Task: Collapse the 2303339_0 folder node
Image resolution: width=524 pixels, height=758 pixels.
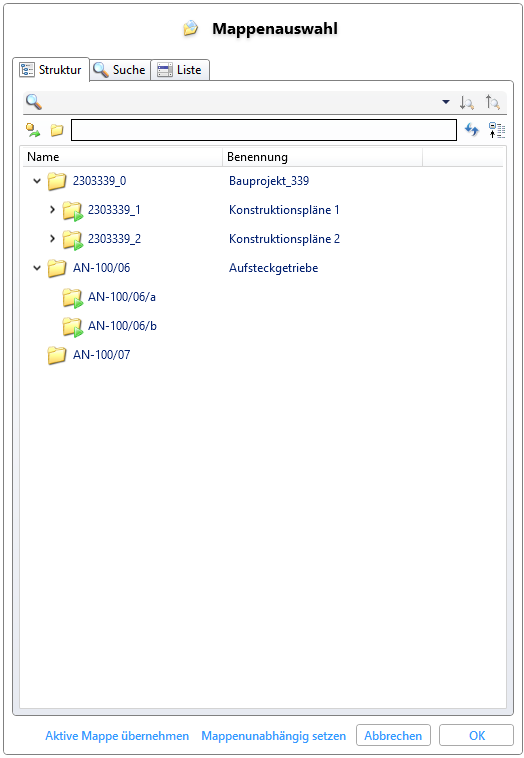Action: tap(37, 181)
